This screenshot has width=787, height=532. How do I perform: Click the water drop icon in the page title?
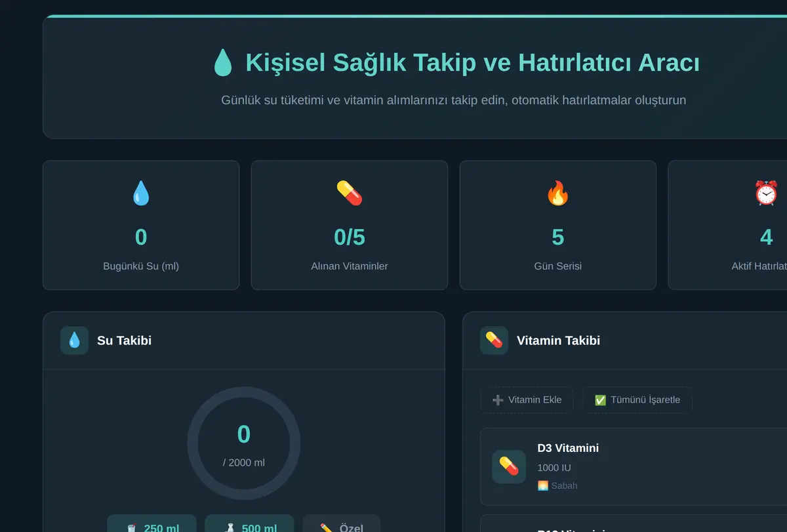coord(223,63)
